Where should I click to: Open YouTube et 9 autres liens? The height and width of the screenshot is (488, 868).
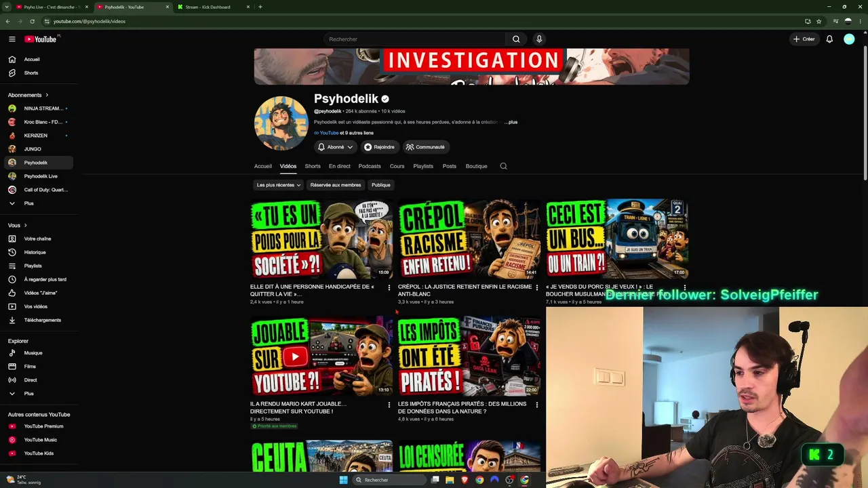344,133
